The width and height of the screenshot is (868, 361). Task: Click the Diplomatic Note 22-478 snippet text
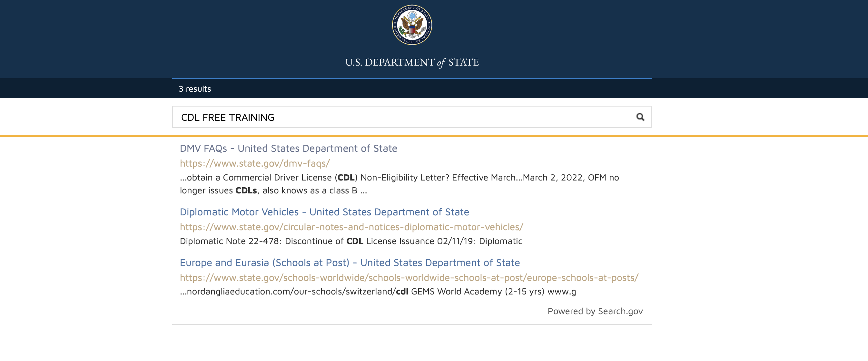click(229, 241)
